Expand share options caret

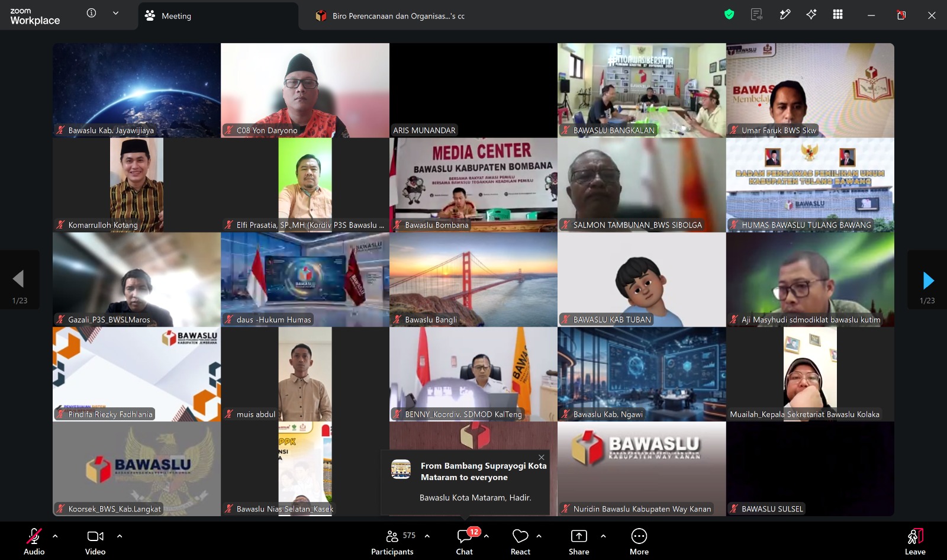point(603,536)
